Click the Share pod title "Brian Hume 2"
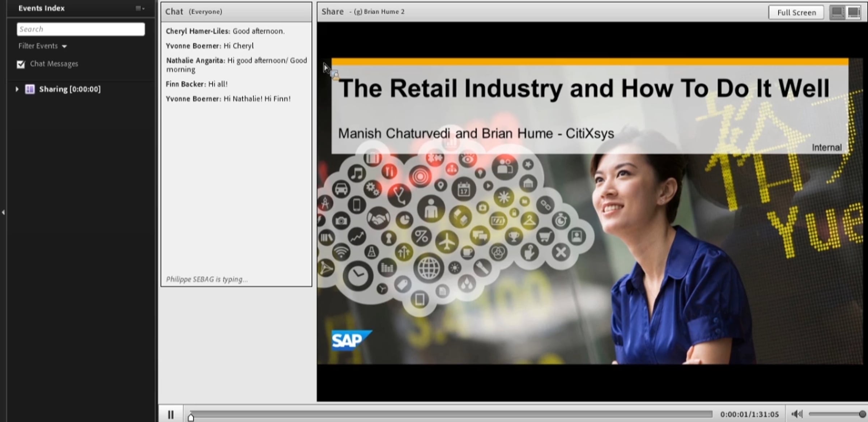This screenshot has height=422, width=868. point(363,12)
